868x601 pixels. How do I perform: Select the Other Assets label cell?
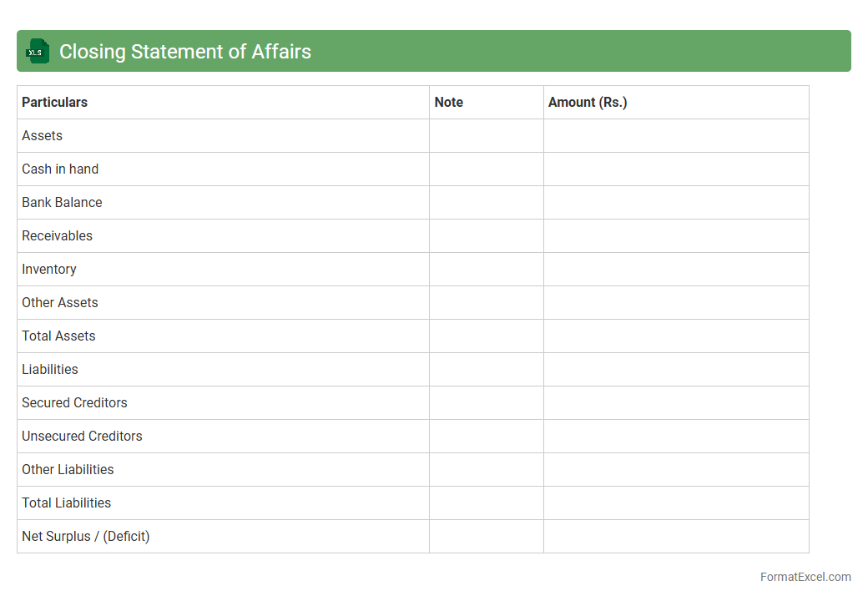pyautogui.click(x=60, y=303)
